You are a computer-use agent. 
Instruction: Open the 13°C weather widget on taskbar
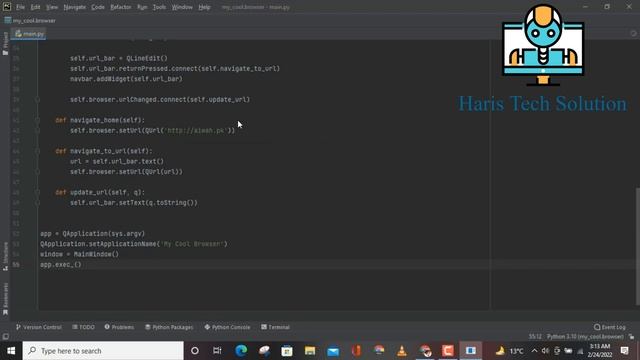509,351
